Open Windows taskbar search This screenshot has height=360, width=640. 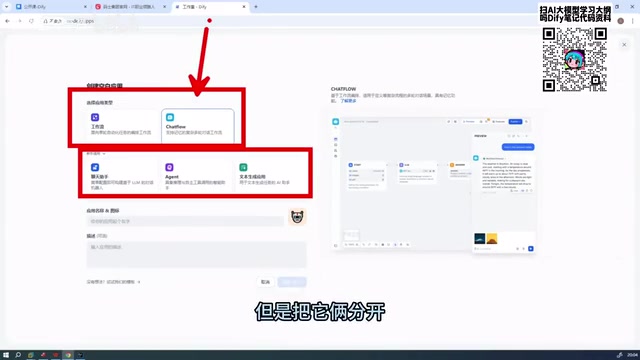pyautogui.click(x=18, y=355)
